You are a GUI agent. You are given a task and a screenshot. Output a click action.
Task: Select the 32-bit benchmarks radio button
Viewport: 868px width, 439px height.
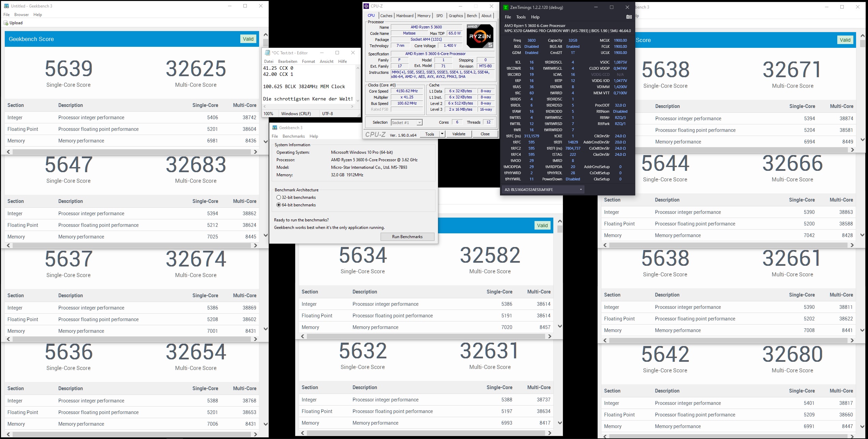tap(279, 197)
